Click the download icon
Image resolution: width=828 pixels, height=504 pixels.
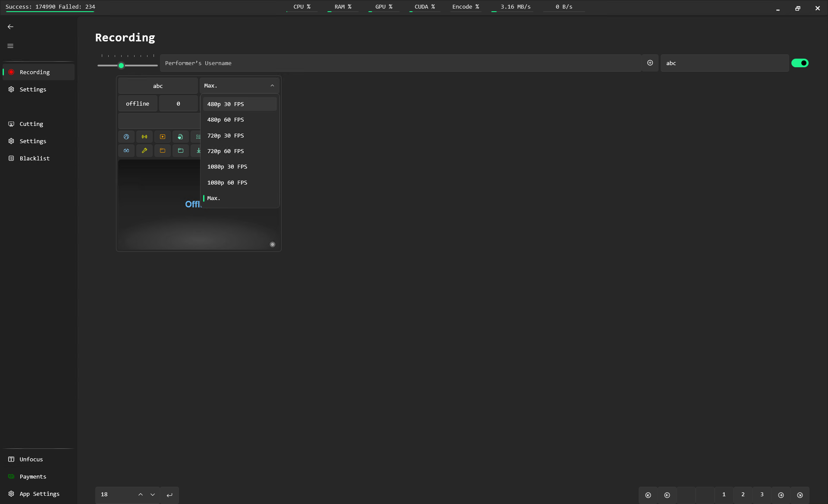coord(198,150)
